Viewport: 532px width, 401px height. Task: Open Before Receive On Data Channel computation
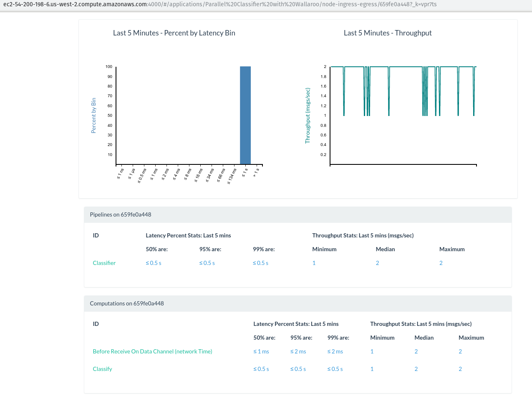(152, 351)
